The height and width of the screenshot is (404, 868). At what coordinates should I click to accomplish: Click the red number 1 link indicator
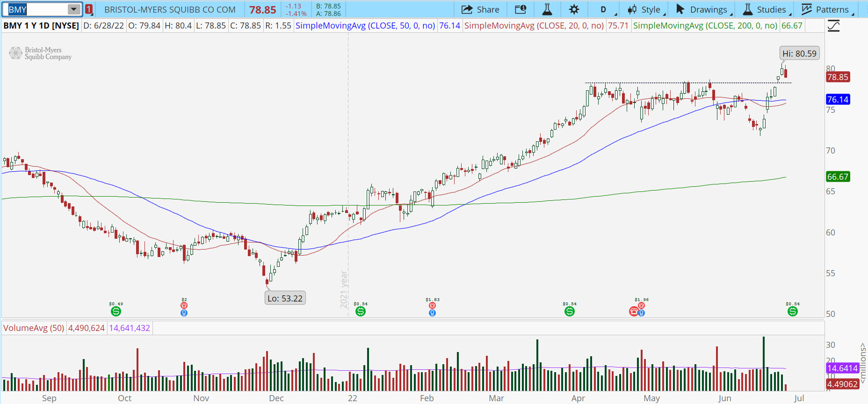[x=89, y=9]
